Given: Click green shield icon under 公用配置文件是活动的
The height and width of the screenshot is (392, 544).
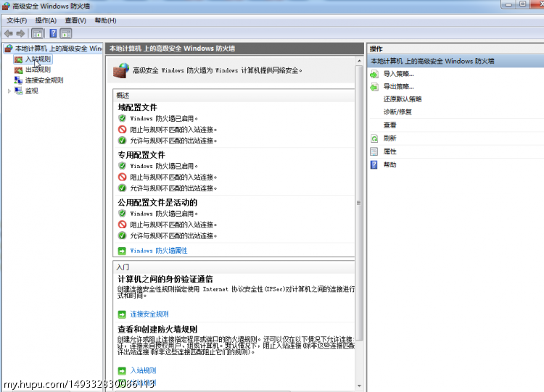Looking at the screenshot, I should point(122,213).
